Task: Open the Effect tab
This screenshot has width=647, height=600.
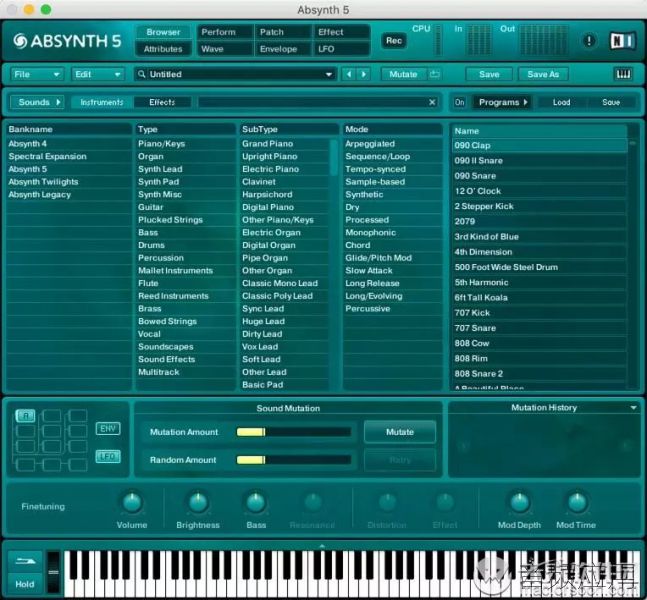Action: click(341, 32)
